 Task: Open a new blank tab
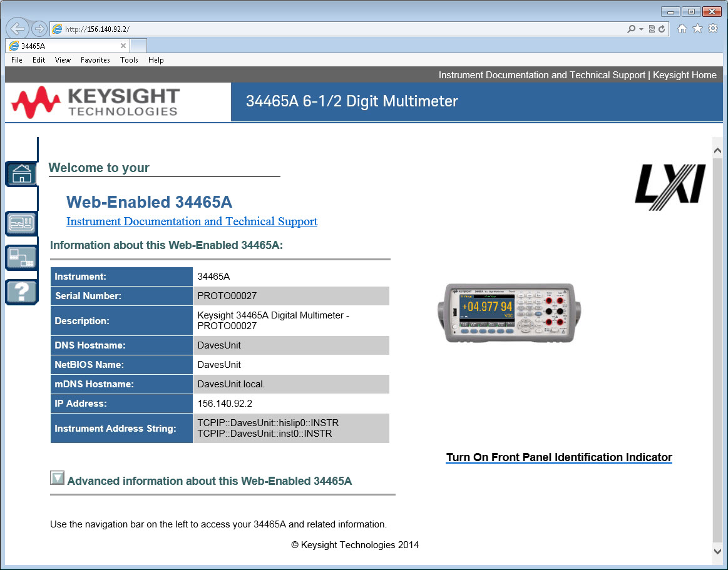pyautogui.click(x=138, y=46)
